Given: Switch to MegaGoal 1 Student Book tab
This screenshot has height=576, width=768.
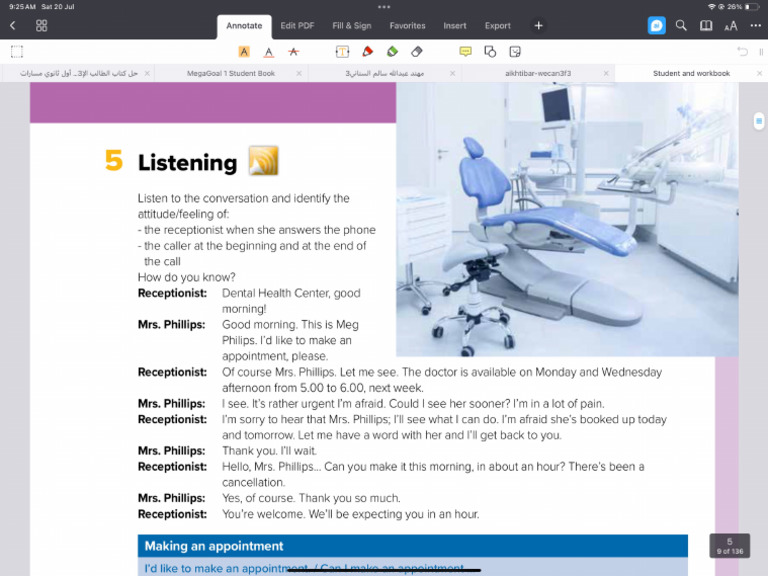Looking at the screenshot, I should point(230,73).
